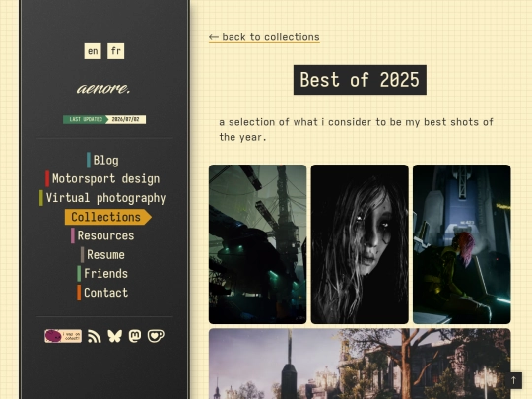Go back to collections link

(x=264, y=37)
